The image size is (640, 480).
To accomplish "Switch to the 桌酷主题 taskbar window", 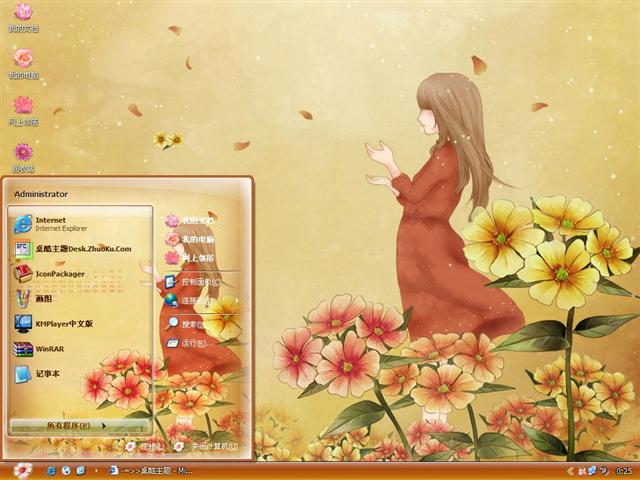I will click(150, 470).
